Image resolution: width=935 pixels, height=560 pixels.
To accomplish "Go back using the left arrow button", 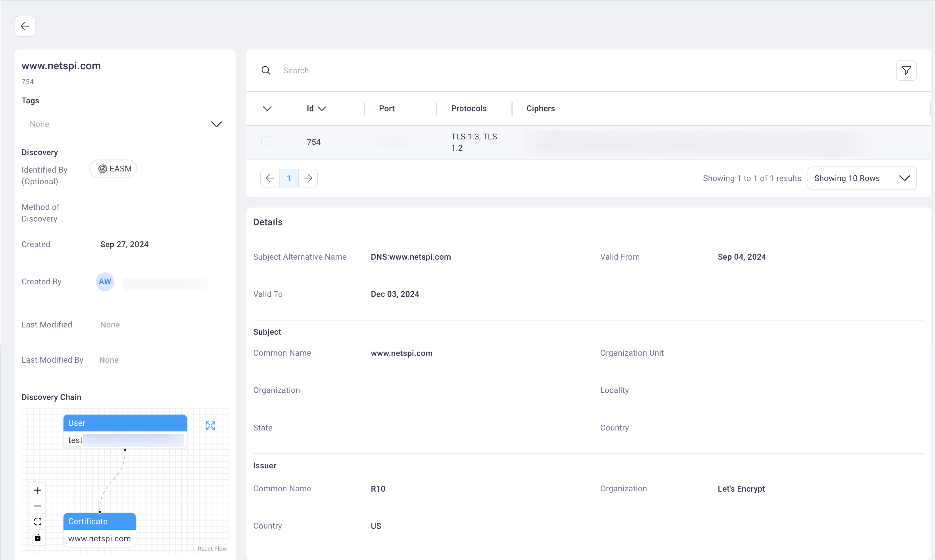I will coord(25,26).
